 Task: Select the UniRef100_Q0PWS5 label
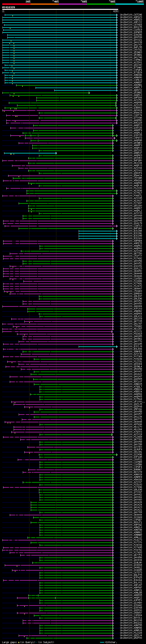[x=131, y=32]
